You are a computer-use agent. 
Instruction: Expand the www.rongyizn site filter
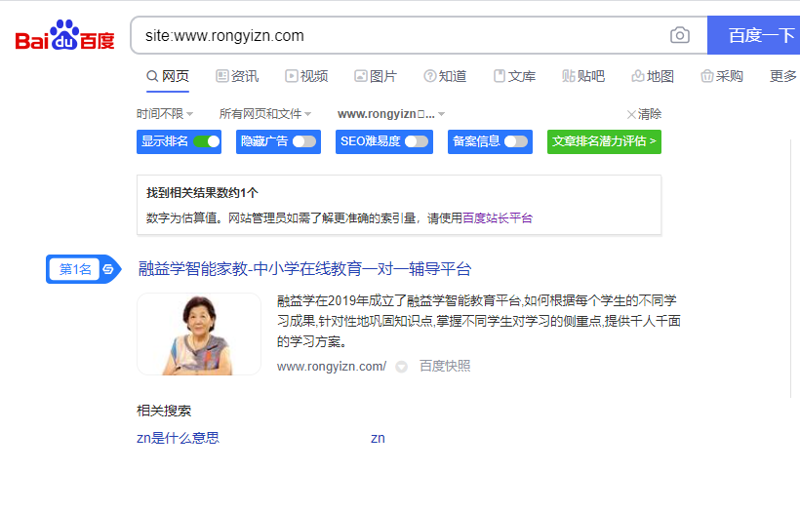391,114
